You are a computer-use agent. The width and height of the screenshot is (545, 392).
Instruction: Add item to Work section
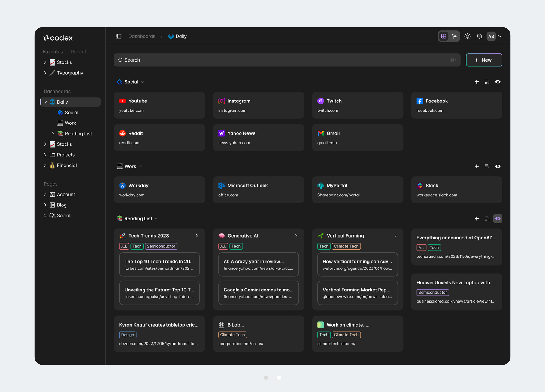coord(477,166)
